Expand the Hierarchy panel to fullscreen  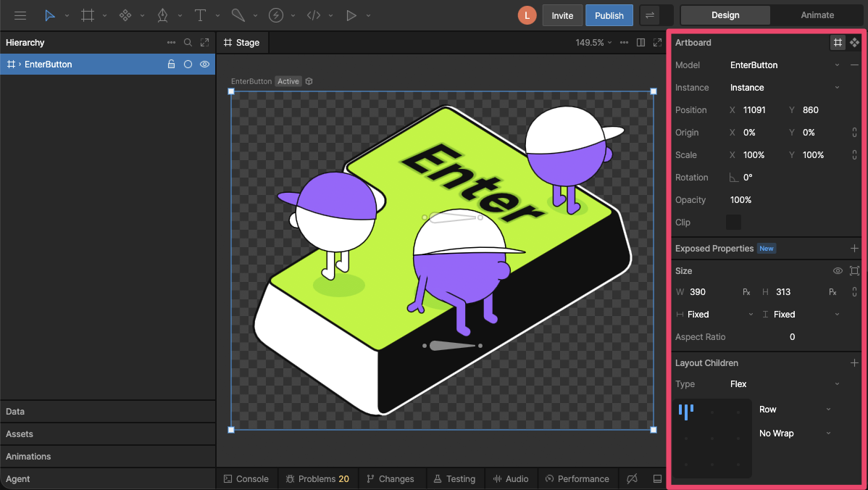coord(205,43)
